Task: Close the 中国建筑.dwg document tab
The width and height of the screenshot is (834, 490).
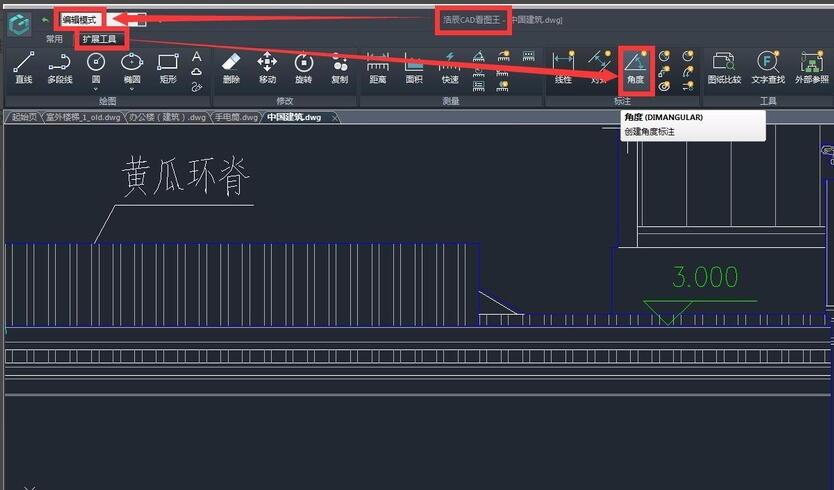Action: [335, 117]
